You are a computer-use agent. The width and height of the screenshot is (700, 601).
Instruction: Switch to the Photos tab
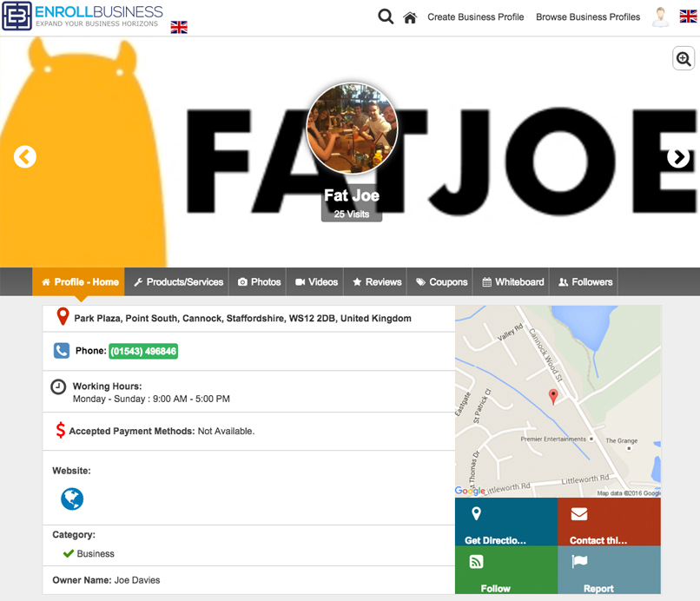[258, 281]
